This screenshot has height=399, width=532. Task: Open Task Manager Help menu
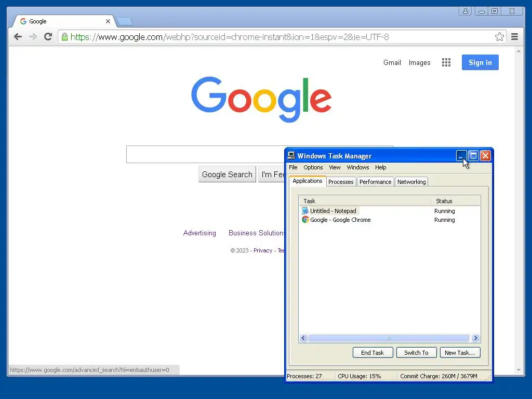pos(381,167)
